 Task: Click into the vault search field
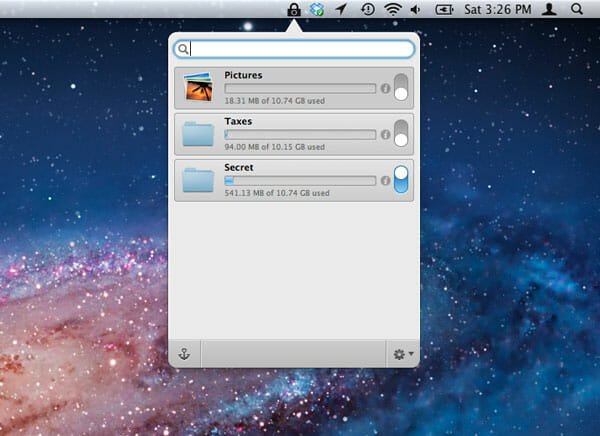coord(300,48)
